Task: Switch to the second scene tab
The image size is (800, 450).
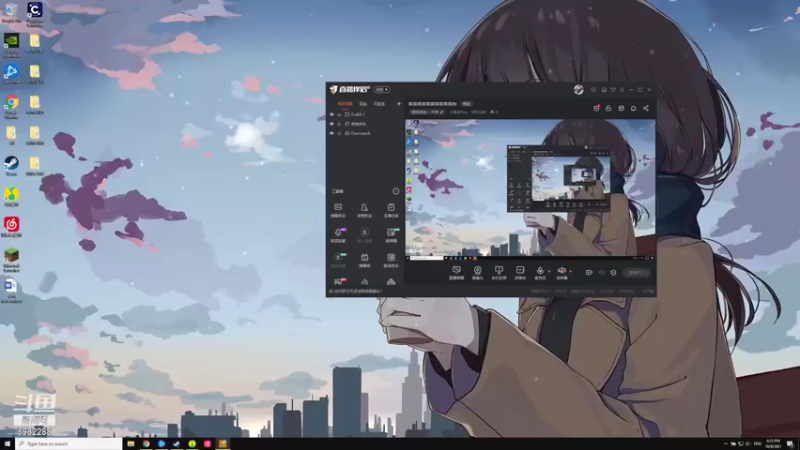Action: coord(363,104)
